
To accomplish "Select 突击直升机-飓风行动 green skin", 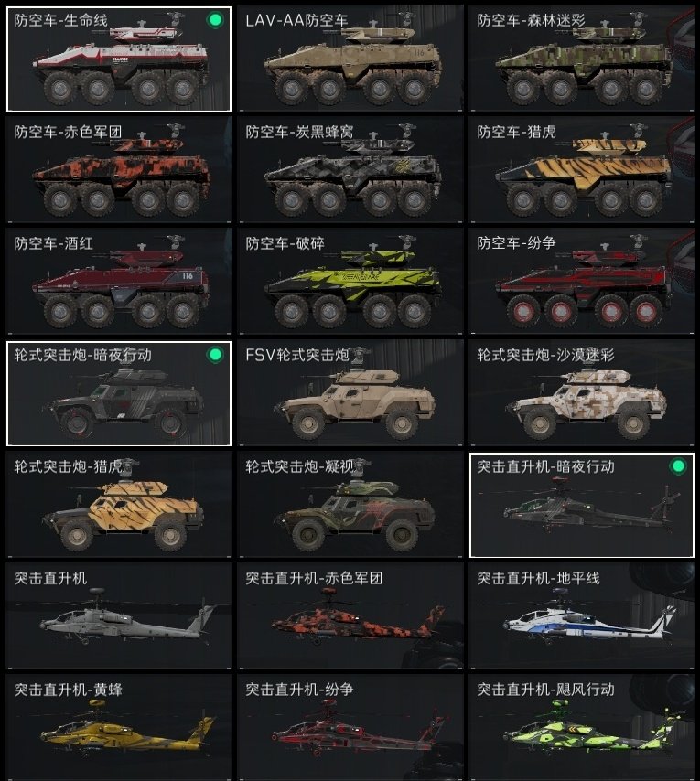I will (582, 728).
